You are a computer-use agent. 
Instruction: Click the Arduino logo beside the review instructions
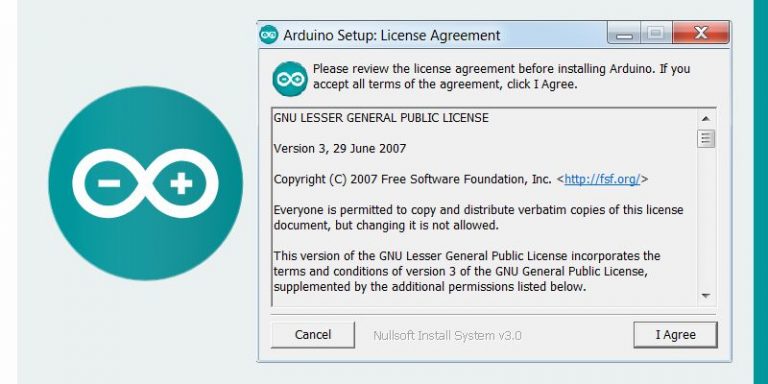290,78
